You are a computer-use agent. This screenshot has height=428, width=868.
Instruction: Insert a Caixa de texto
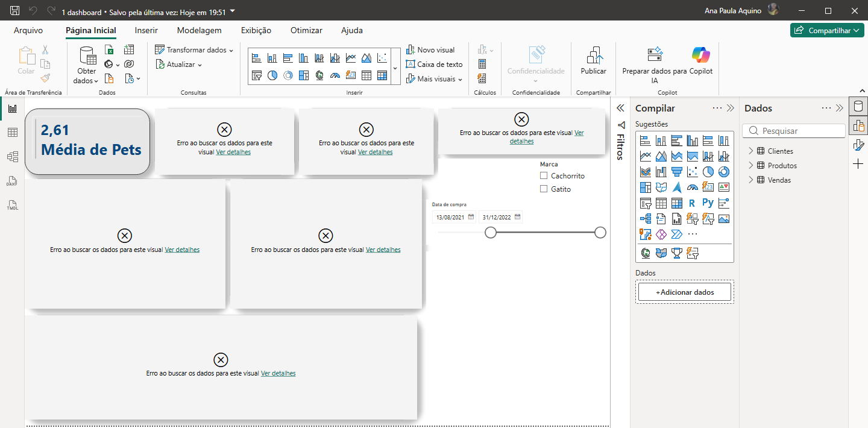[x=434, y=65]
